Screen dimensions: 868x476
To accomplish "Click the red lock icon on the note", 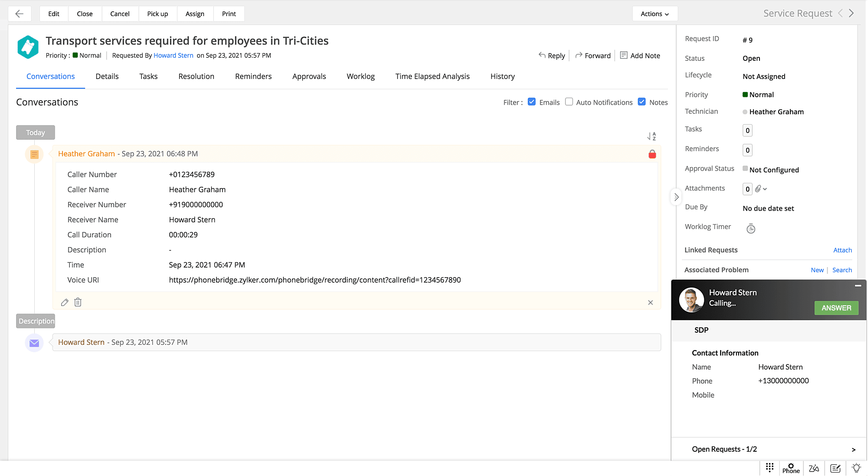I will point(652,154).
